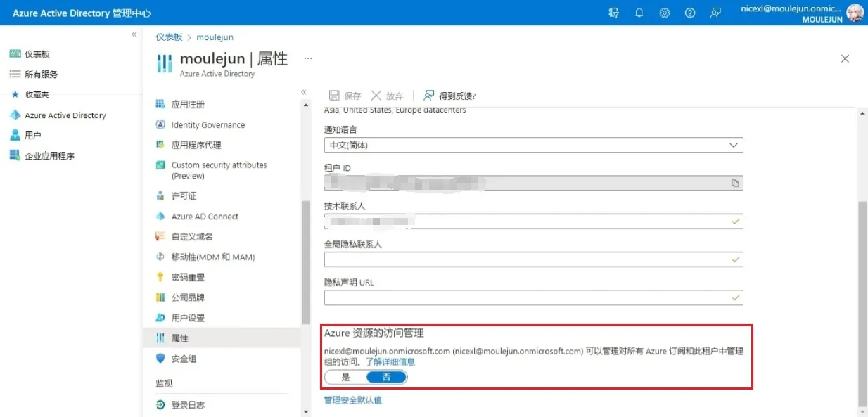Open the notifications bell
This screenshot has width=868, height=417.
pos(639,13)
